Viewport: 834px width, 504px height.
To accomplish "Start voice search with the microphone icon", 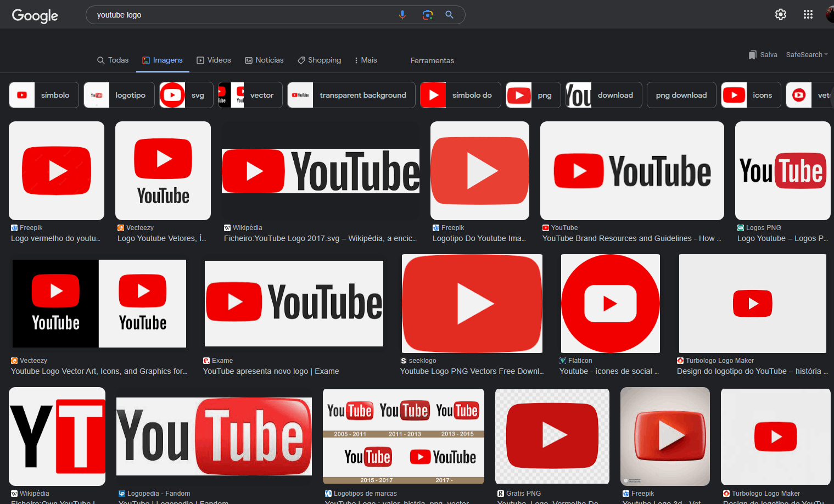I will (402, 15).
